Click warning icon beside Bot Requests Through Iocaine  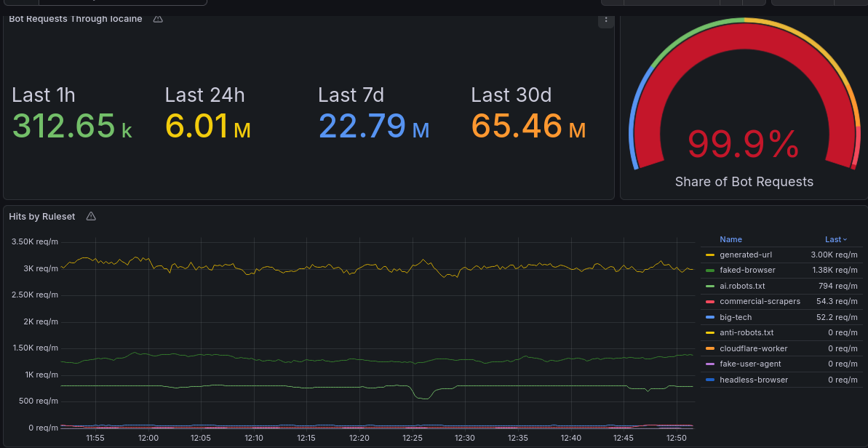pyautogui.click(x=158, y=19)
